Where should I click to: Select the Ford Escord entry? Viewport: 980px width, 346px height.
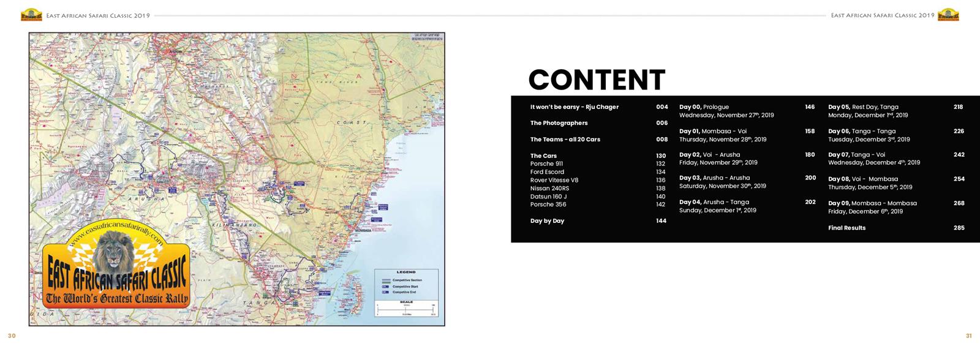[x=547, y=172]
